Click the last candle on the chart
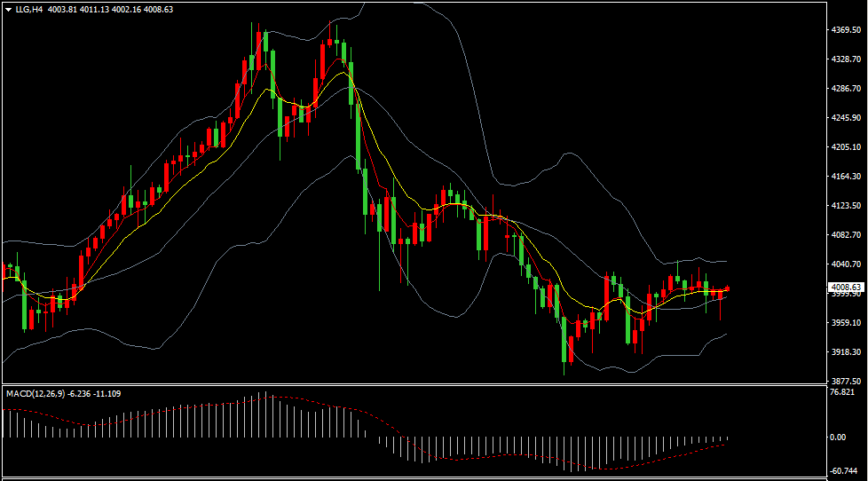This screenshot has width=868, height=481. (x=728, y=288)
